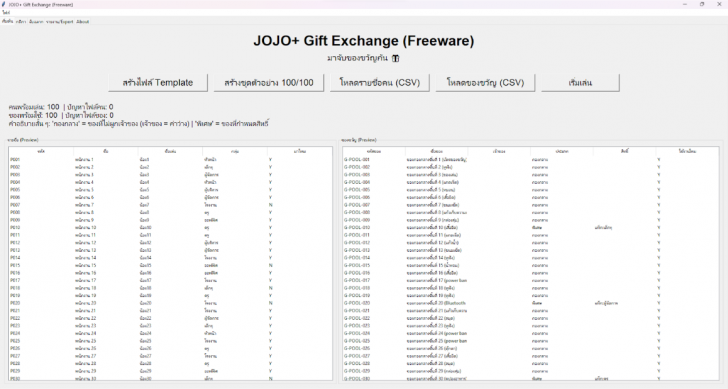
Task: Click the gift emoji beside the subtitle
Action: [396, 58]
